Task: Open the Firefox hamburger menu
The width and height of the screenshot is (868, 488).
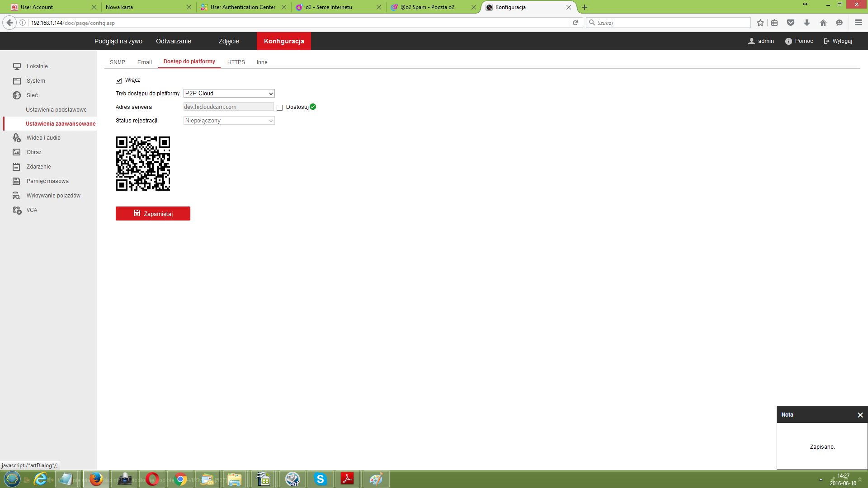Action: (859, 23)
